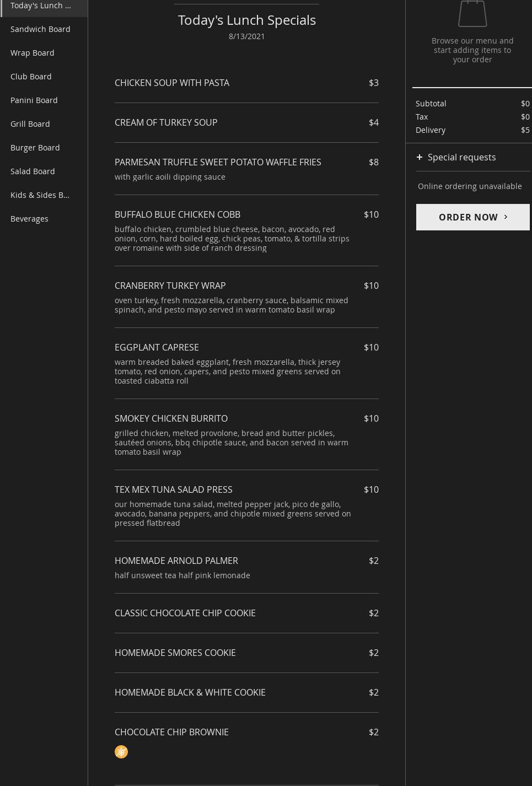This screenshot has height=786, width=532.
Task: Go to the Kids & Sides Board section
Action: [x=40, y=195]
